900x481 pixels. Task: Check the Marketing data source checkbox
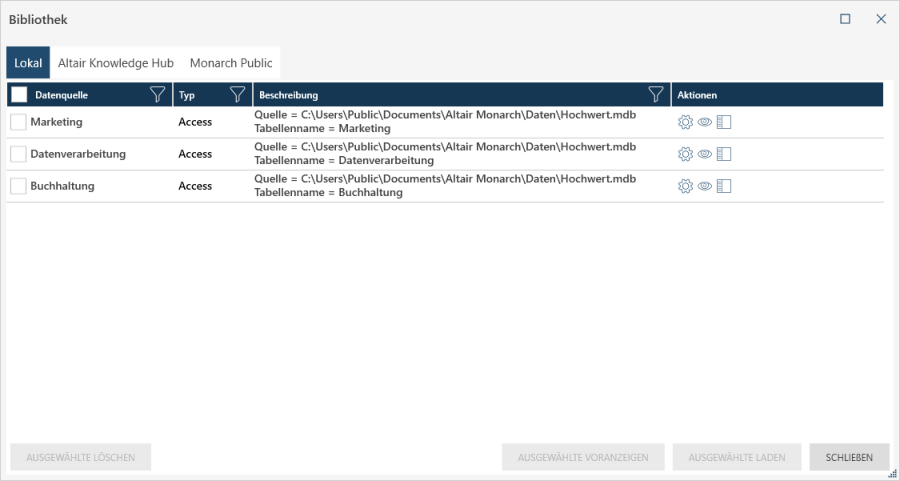[x=18, y=122]
